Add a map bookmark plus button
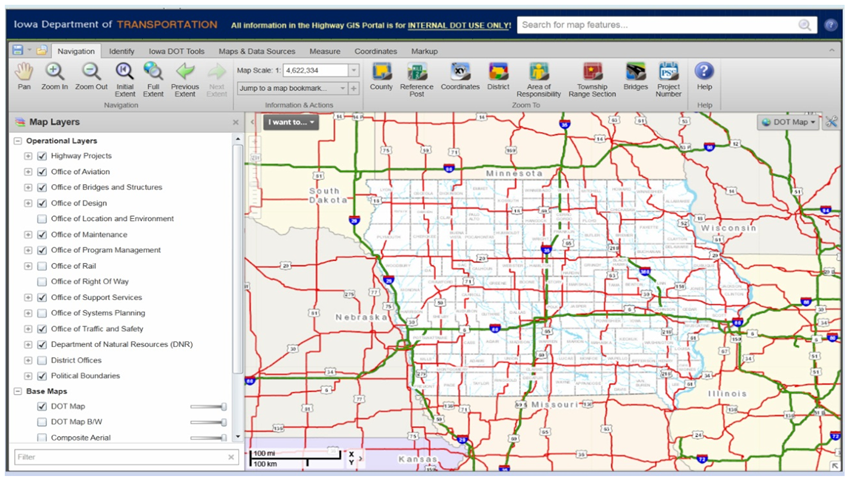850x482 pixels. (354, 88)
